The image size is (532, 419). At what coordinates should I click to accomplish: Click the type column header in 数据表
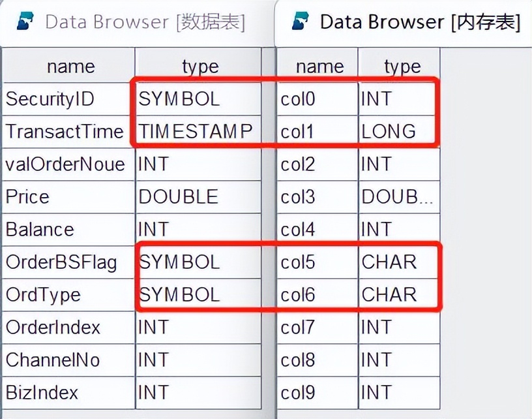[x=199, y=67]
